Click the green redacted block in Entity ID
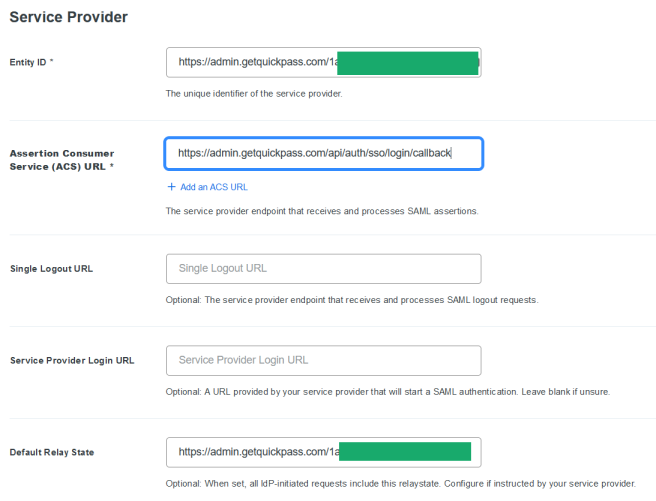Image resolution: width=656 pixels, height=501 pixels. pyautogui.click(x=407, y=62)
